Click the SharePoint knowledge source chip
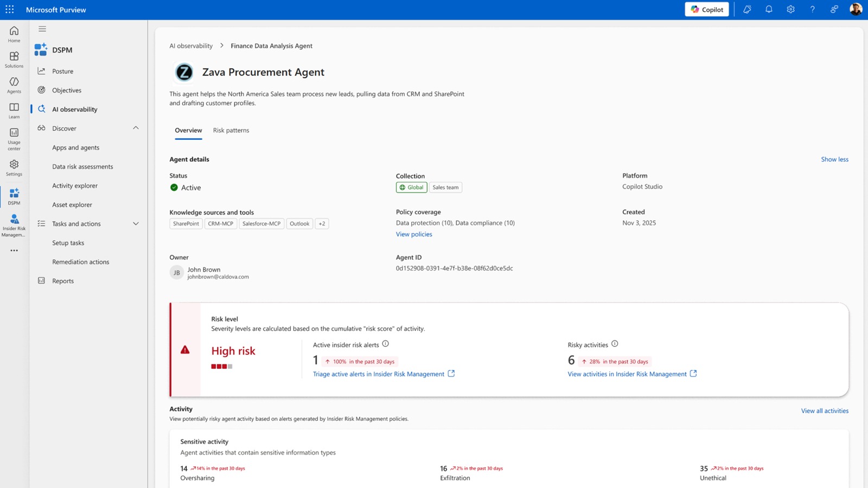The width and height of the screenshot is (868, 488). (x=186, y=223)
